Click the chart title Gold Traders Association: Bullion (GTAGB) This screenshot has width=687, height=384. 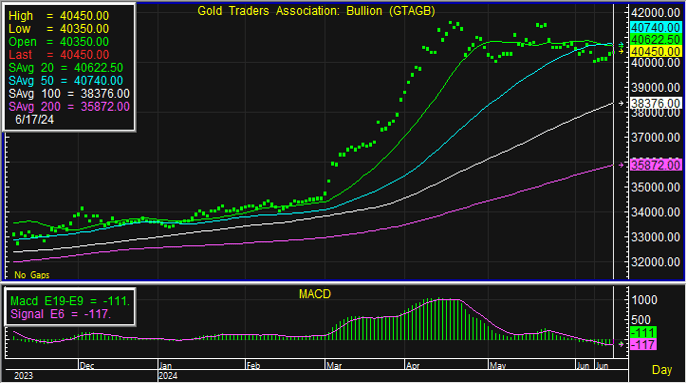click(x=316, y=11)
